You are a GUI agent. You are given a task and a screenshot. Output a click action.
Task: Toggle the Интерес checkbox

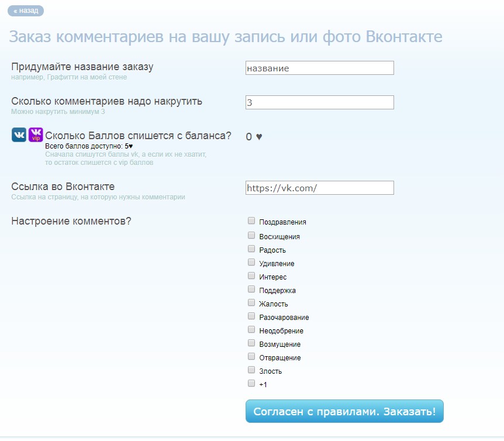(251, 276)
